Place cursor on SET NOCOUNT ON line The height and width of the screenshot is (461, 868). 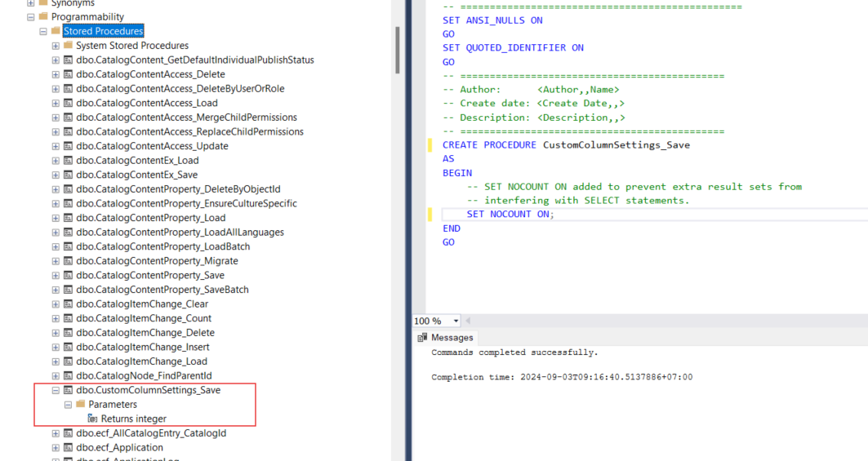pyautogui.click(x=510, y=215)
